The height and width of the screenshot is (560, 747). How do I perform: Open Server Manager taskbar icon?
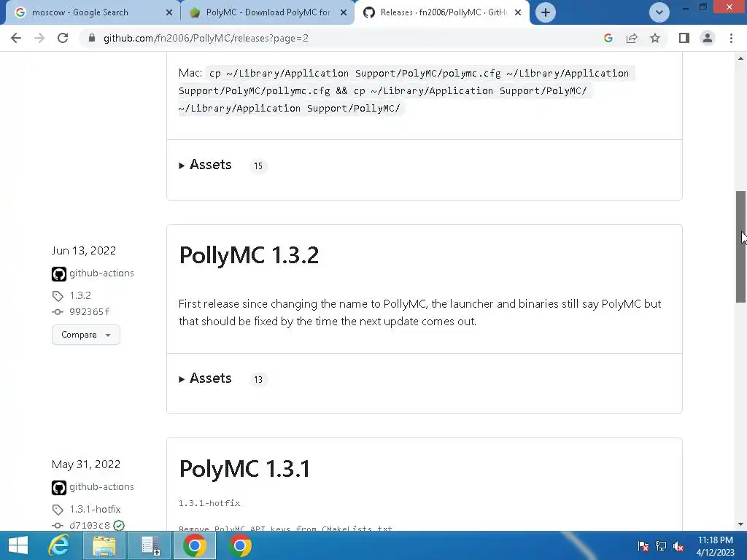click(150, 545)
